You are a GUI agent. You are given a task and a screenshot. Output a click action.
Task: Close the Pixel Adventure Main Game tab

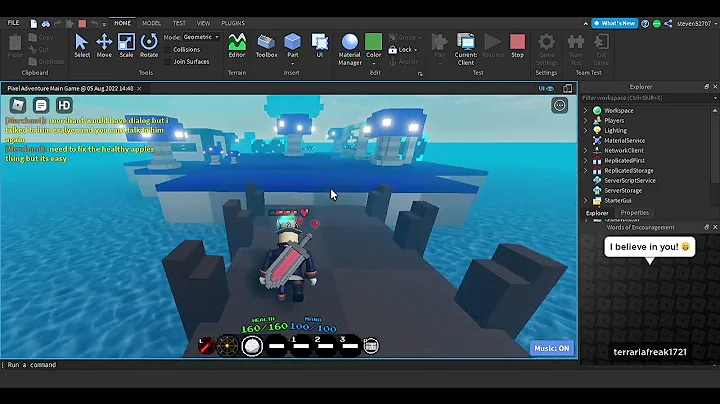139,89
